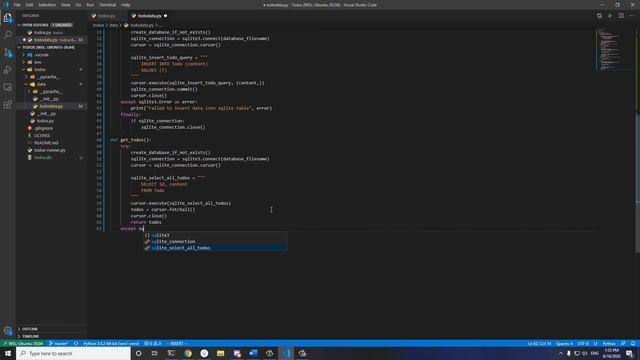This screenshot has width=640, height=360.
Task: Open the View menu
Action: click(x=66, y=5)
